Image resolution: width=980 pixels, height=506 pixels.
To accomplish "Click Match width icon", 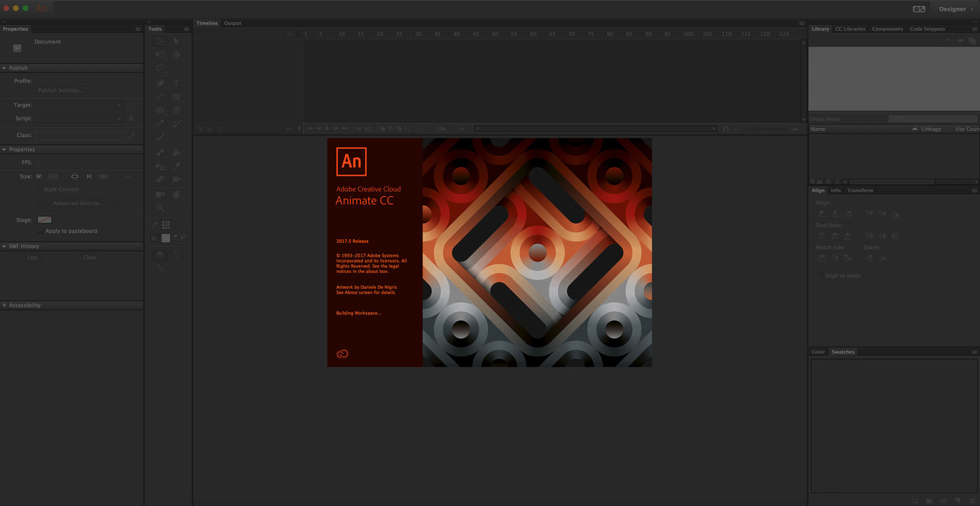I will [x=822, y=258].
